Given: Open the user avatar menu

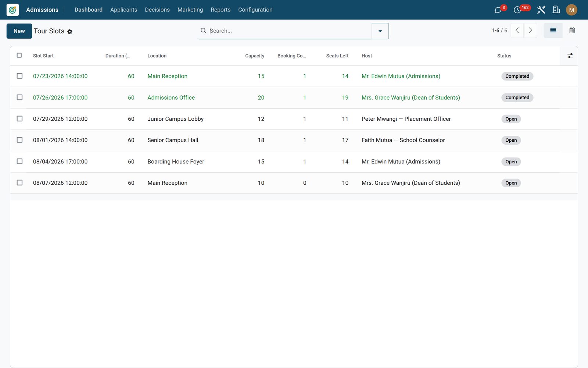Looking at the screenshot, I should (x=571, y=10).
